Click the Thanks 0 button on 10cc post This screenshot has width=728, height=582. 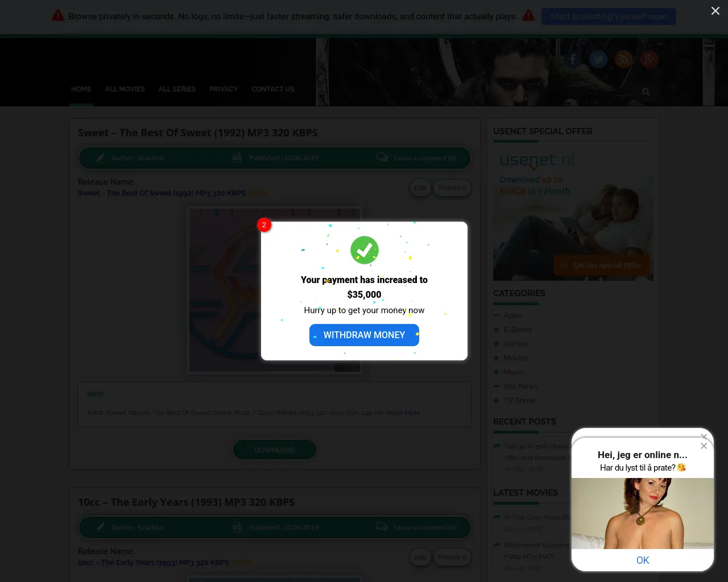[x=452, y=557]
